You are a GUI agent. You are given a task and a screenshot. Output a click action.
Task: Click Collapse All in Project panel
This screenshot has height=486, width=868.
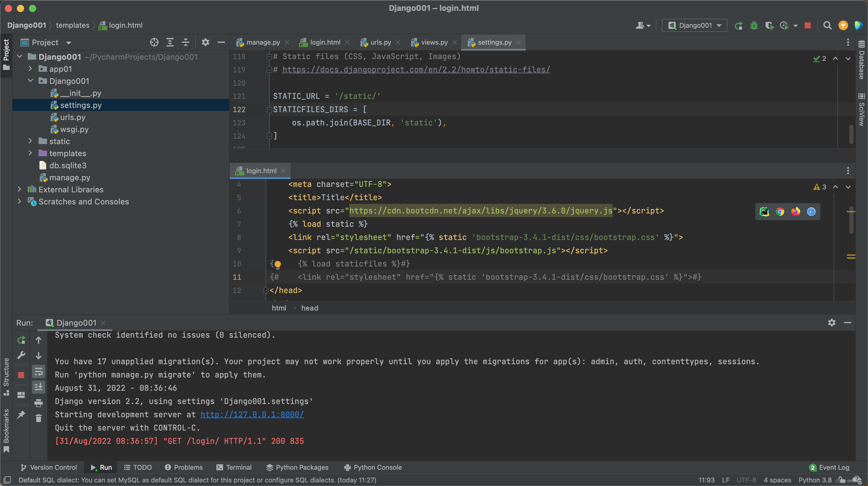(185, 43)
